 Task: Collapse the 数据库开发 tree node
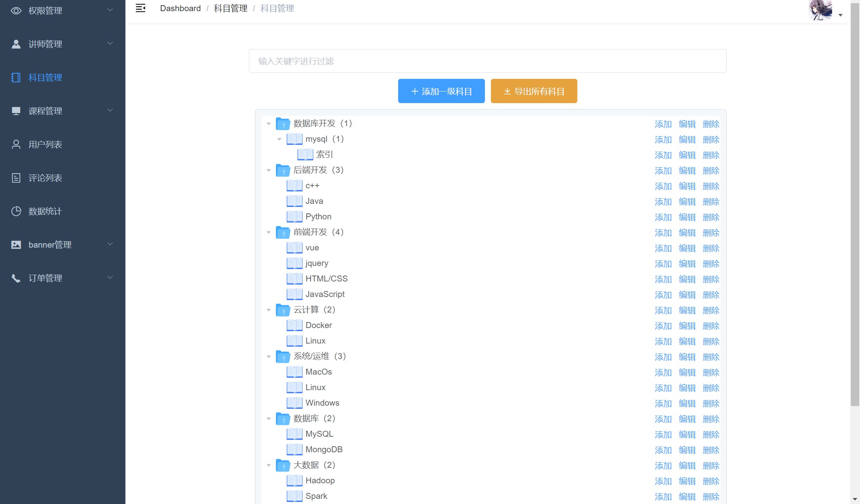[x=269, y=124]
